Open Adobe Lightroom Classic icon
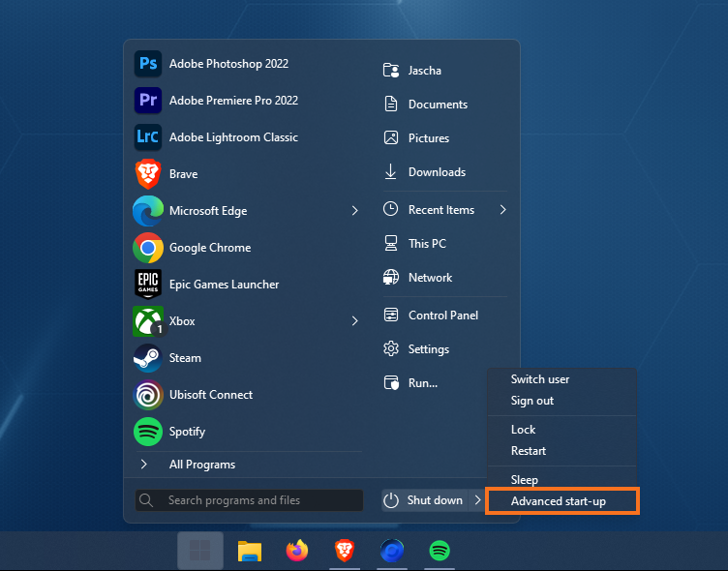This screenshot has height=571, width=728. pos(148,137)
